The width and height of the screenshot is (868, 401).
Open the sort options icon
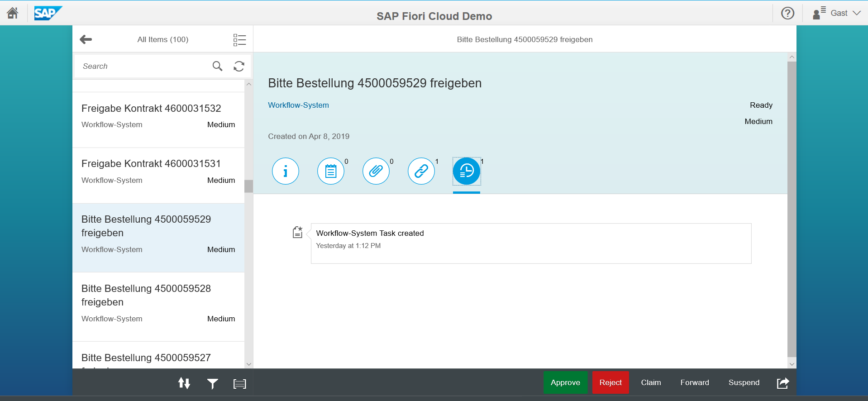click(x=184, y=383)
